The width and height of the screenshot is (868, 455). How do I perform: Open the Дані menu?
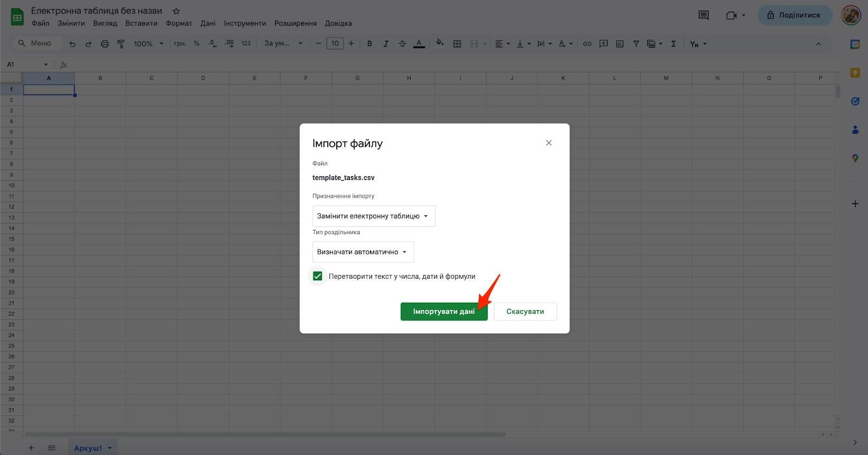point(208,23)
